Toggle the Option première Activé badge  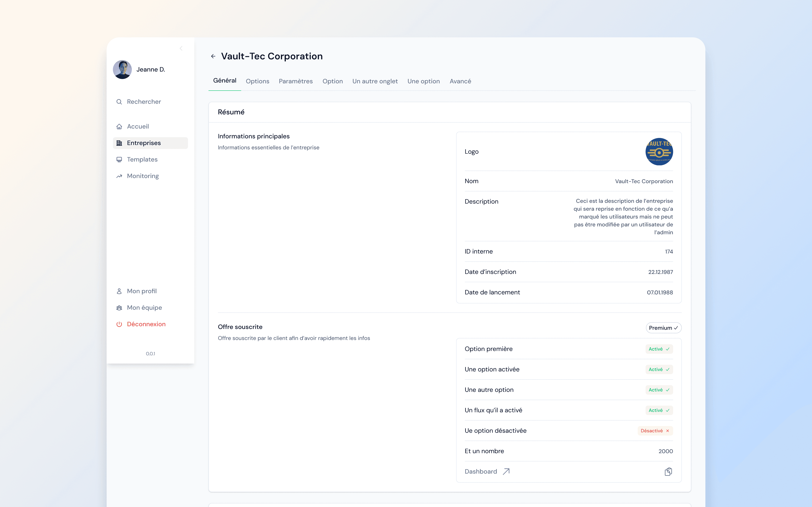659,349
